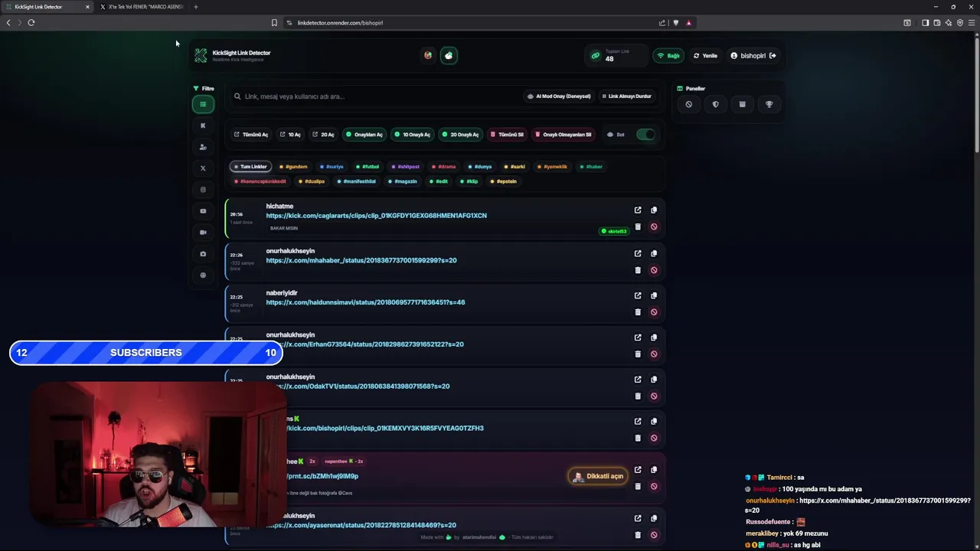
Task: Open the trophy panel icon
Action: click(x=769, y=104)
